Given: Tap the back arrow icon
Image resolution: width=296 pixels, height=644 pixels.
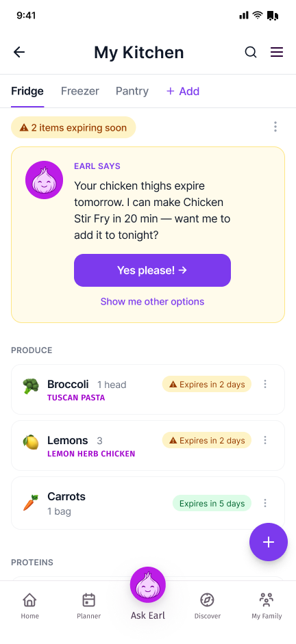Looking at the screenshot, I should tap(19, 52).
